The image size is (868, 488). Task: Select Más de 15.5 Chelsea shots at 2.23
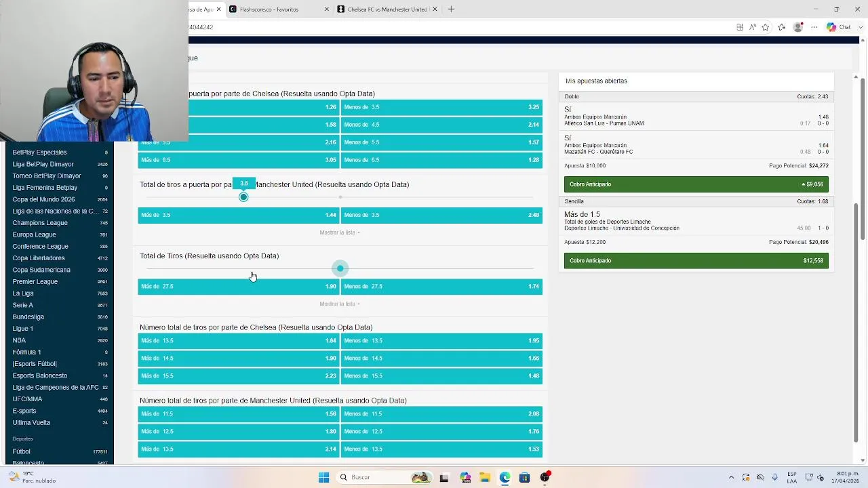coord(238,375)
